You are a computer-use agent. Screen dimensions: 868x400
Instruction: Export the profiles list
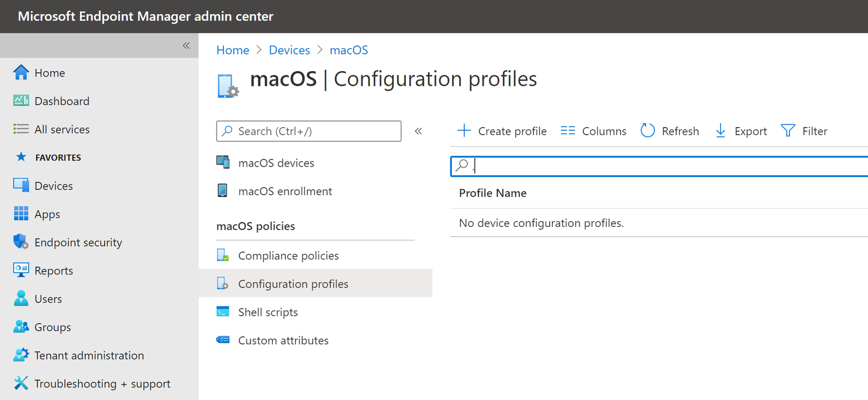coord(741,131)
